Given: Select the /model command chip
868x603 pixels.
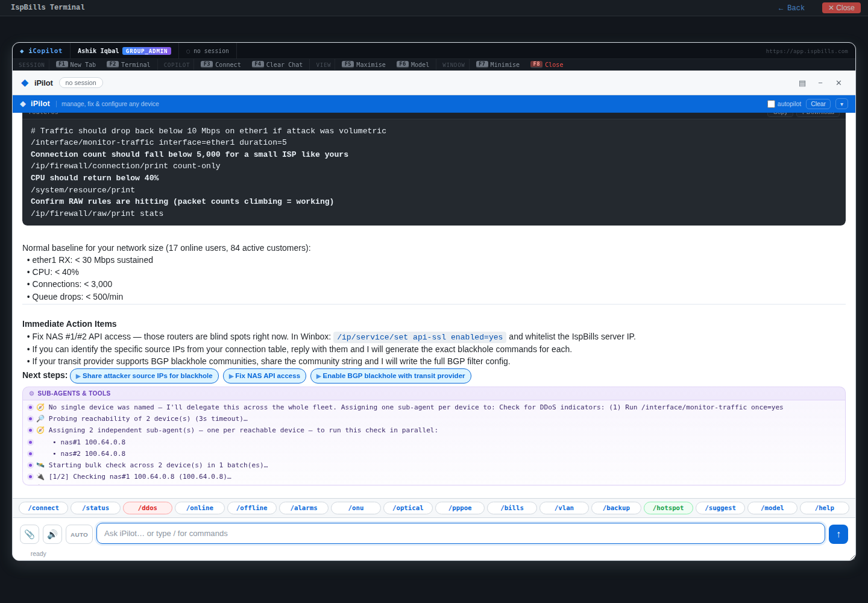Looking at the screenshot, I should click(772, 508).
